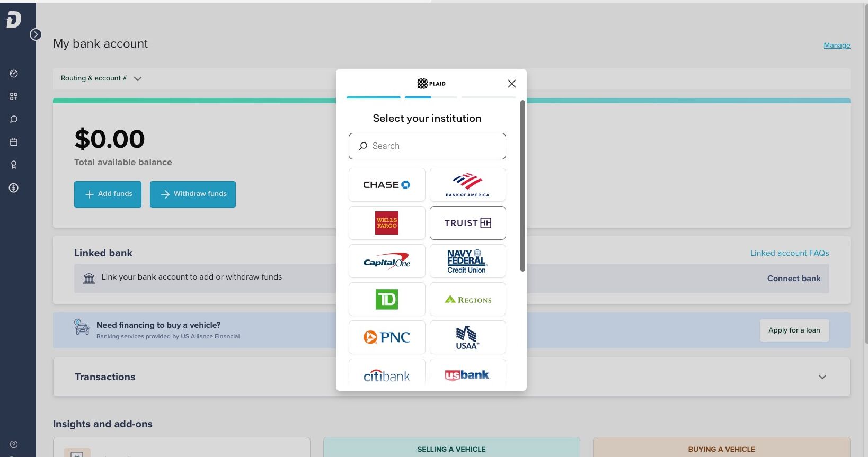Select Citibank
Viewport: 868px width, 457px height.
(x=387, y=373)
